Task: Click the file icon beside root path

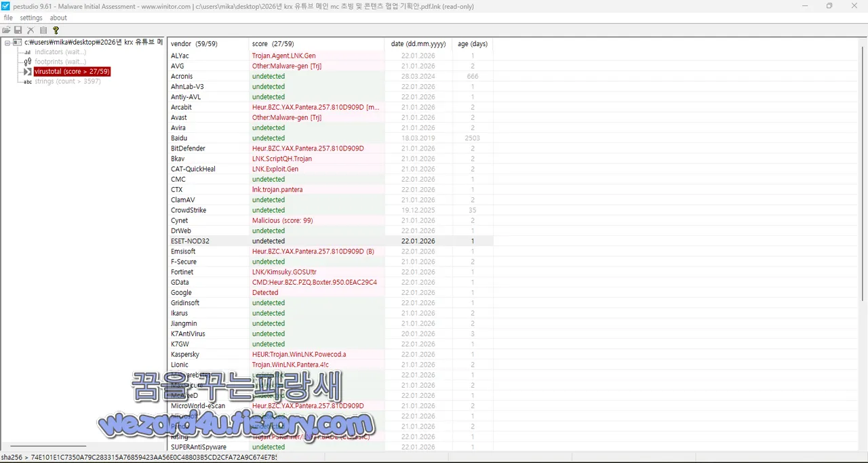Action: point(17,42)
